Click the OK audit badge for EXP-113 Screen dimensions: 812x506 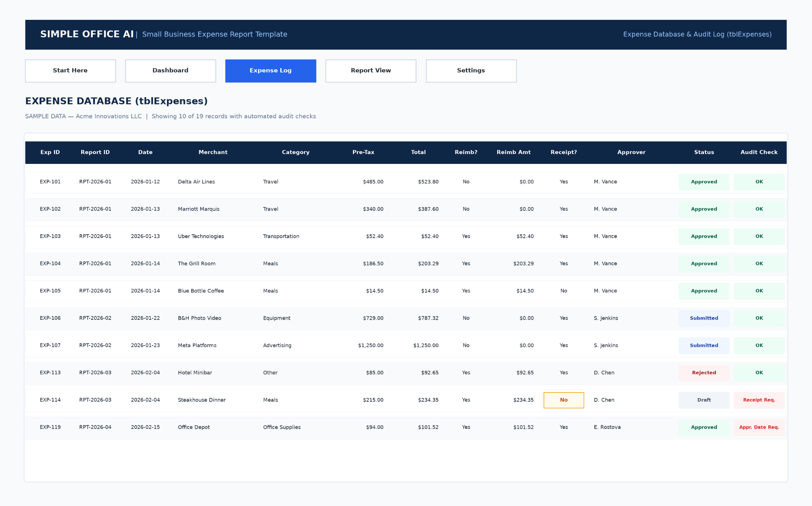759,373
